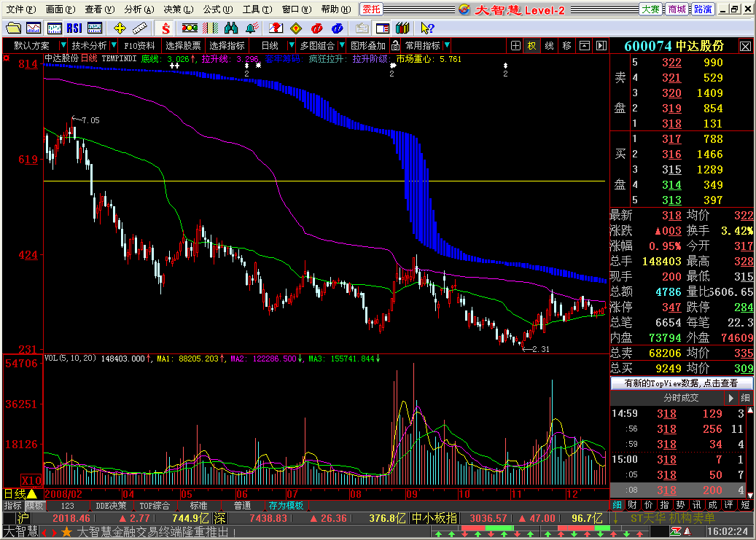Click the binoculars search icon

tap(231, 28)
